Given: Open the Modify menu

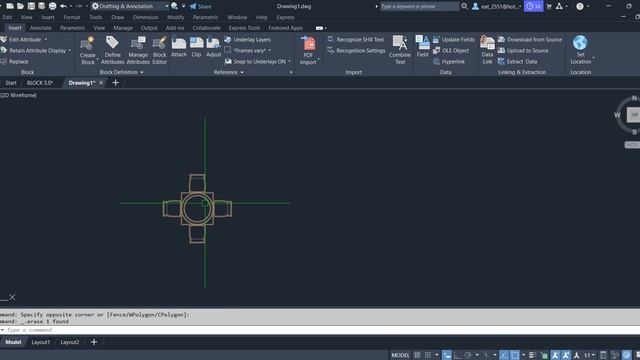Looking at the screenshot, I should point(176,17).
